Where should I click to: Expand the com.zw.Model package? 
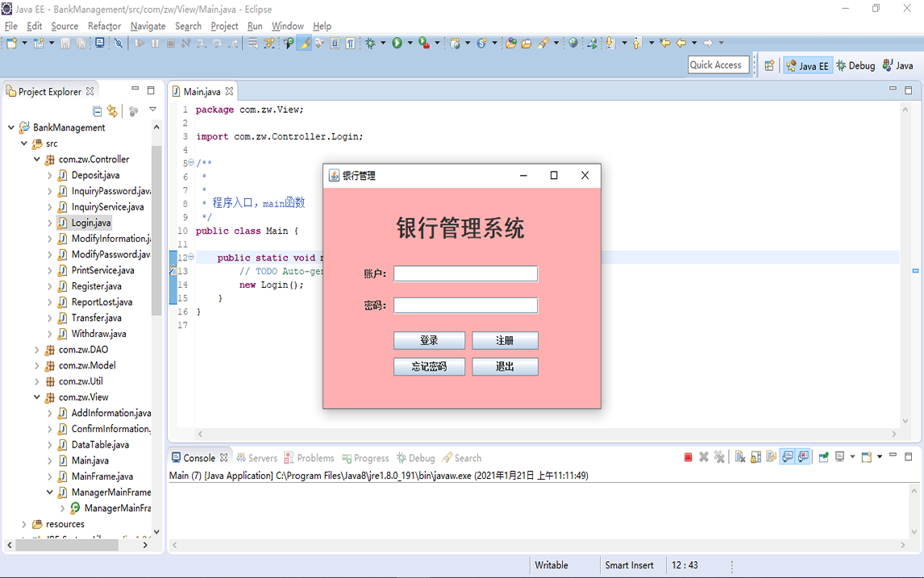pos(36,365)
